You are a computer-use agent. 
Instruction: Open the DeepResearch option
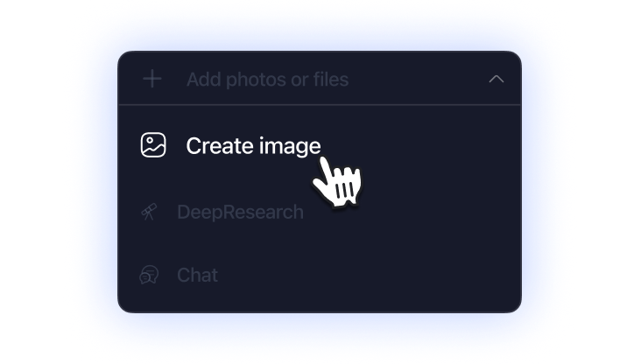click(x=240, y=213)
